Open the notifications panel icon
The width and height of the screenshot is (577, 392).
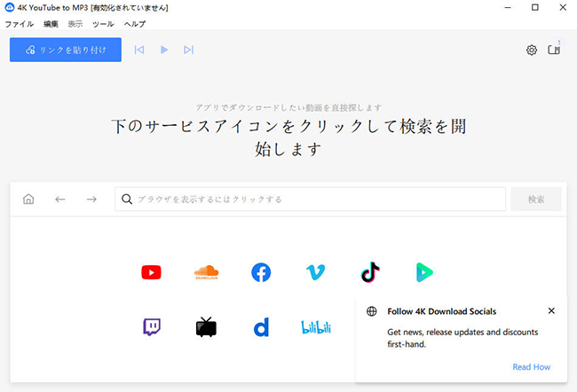point(554,50)
